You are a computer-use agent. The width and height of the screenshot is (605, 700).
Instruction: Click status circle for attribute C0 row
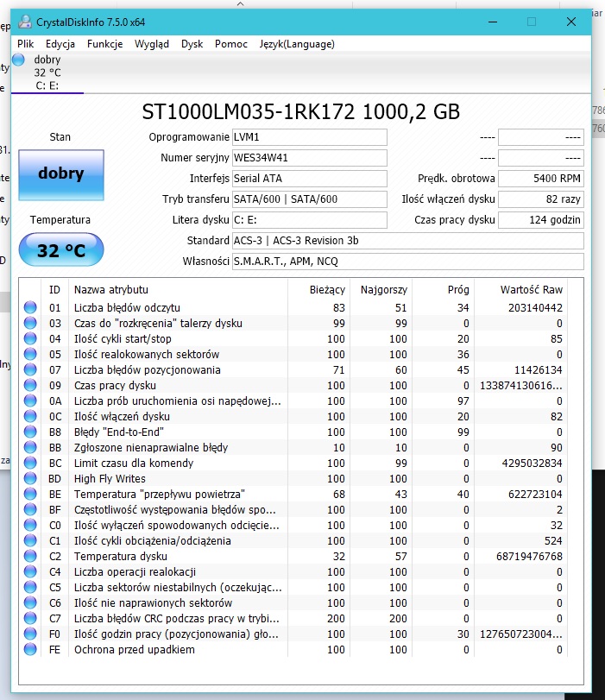pyautogui.click(x=30, y=525)
